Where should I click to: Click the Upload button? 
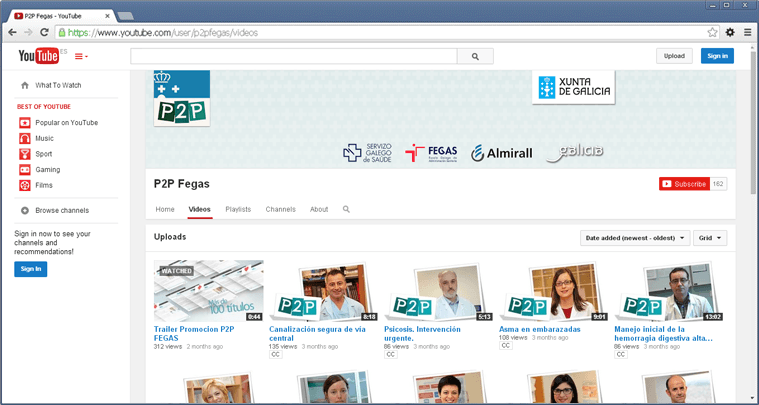[x=673, y=56]
